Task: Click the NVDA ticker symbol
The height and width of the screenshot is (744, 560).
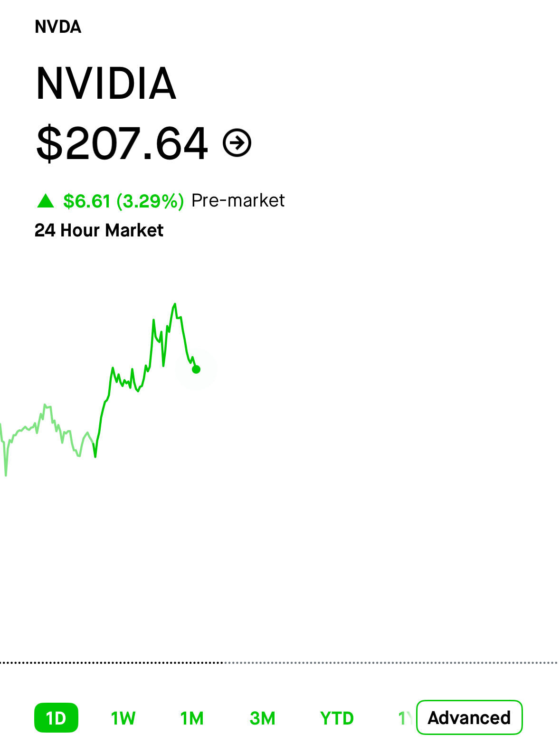Action: 58,27
